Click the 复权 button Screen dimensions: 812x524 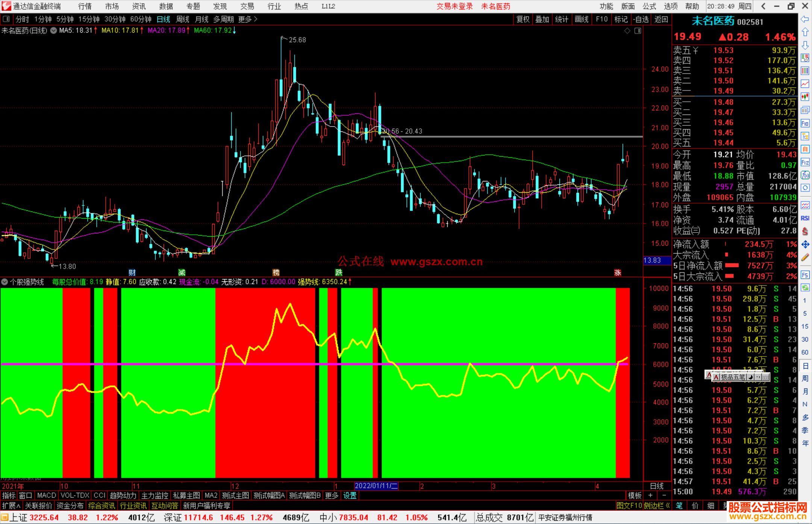pyautogui.click(x=523, y=19)
